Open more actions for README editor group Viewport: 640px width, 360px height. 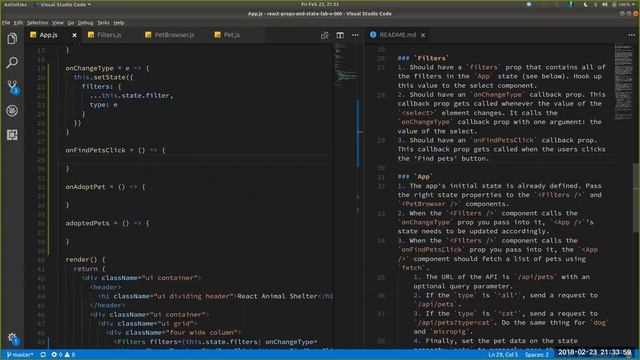(x=631, y=35)
